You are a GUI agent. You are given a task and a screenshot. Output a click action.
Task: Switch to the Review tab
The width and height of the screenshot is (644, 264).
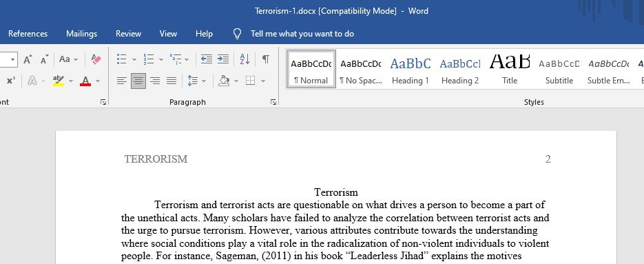click(x=129, y=34)
